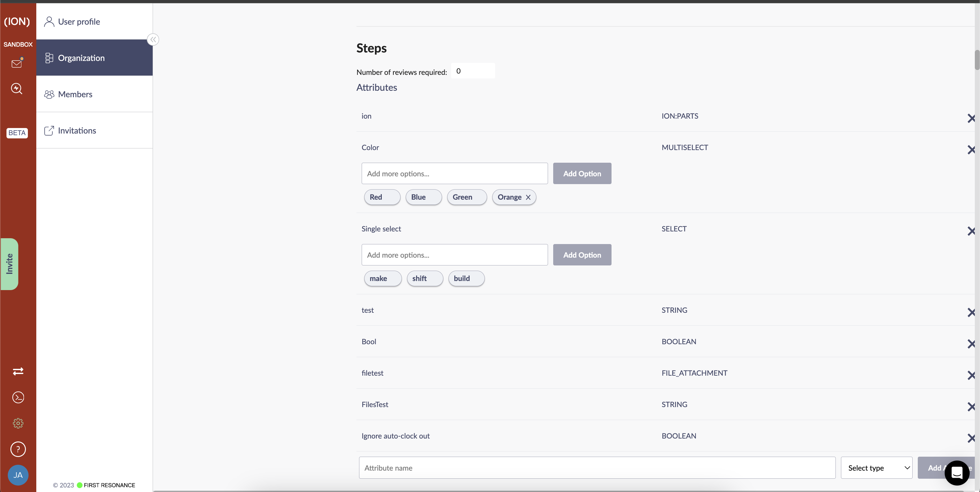Open the help question mark icon
The height and width of the screenshot is (492, 980).
[x=18, y=449]
